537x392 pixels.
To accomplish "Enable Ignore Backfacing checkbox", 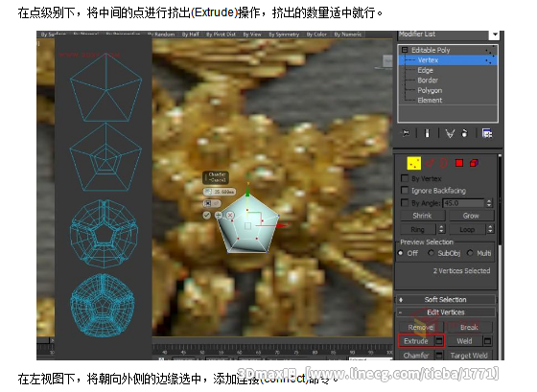I will point(405,190).
